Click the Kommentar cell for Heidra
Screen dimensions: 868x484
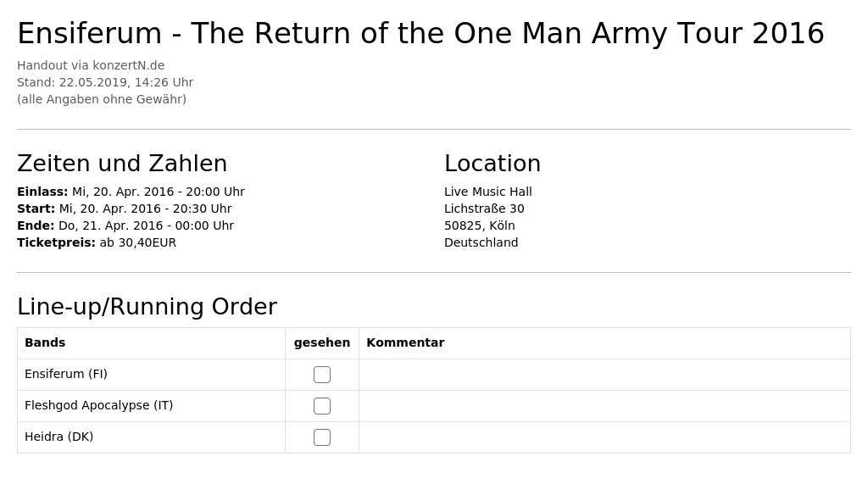pos(604,437)
